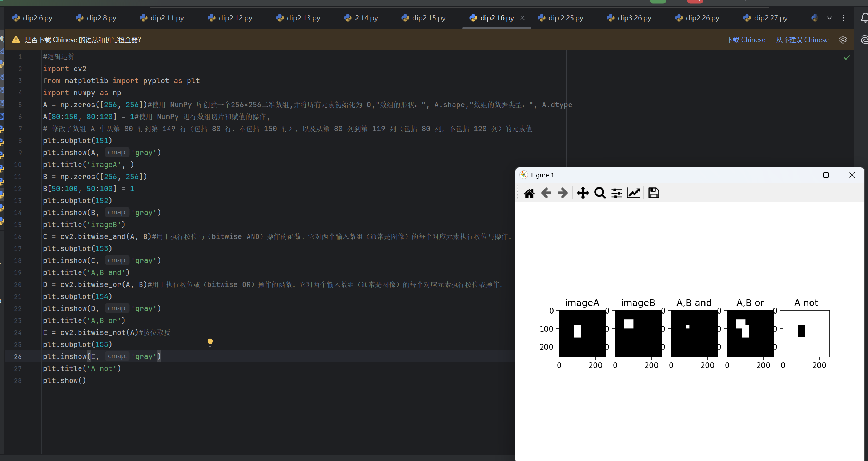
Task: Open the Configure subplots sliders icon
Action: 617,193
